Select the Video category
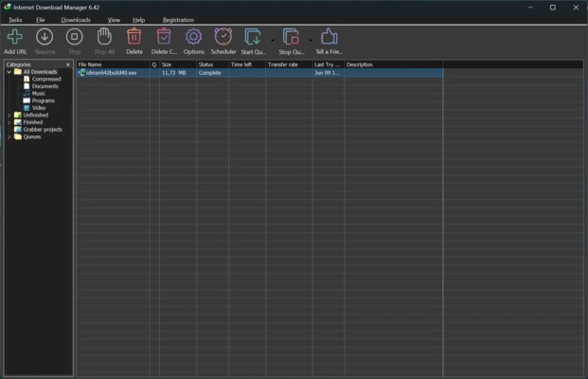 click(x=38, y=108)
